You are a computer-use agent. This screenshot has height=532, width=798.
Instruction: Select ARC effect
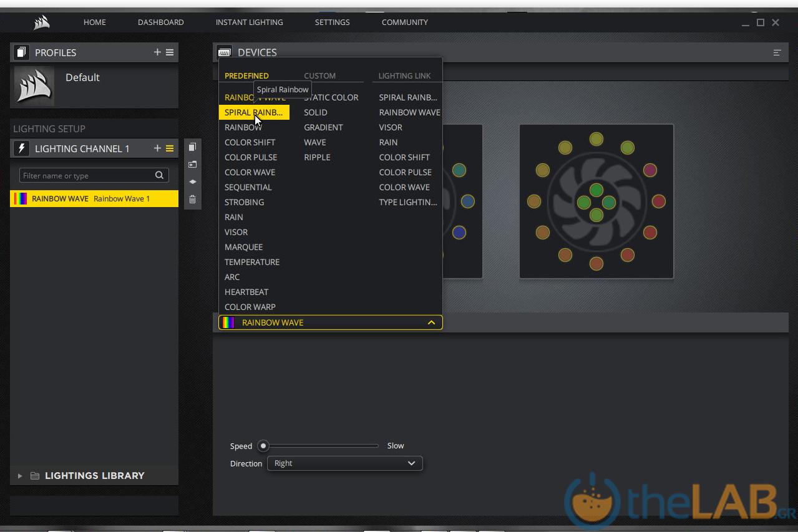pos(232,277)
